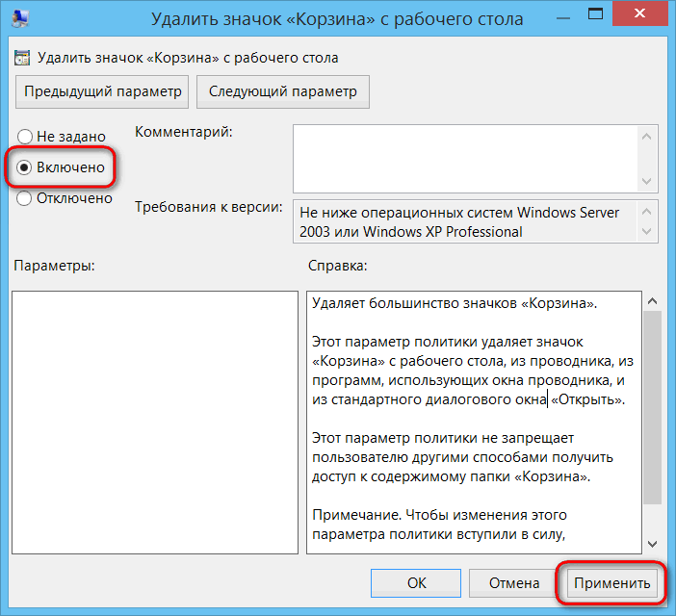The width and height of the screenshot is (676, 616).
Task: Click text "Удаляет большинство значков «Корзина»."
Action: tap(455, 303)
